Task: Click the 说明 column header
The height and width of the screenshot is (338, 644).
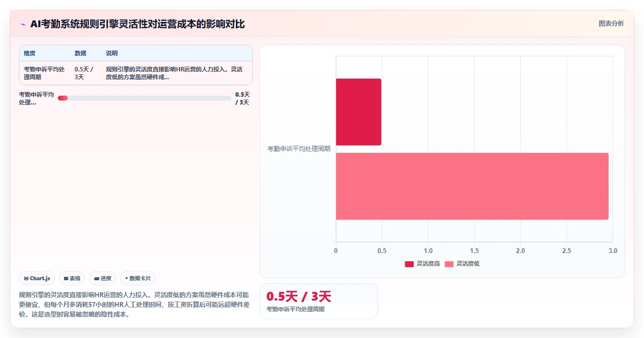Action: [112, 53]
